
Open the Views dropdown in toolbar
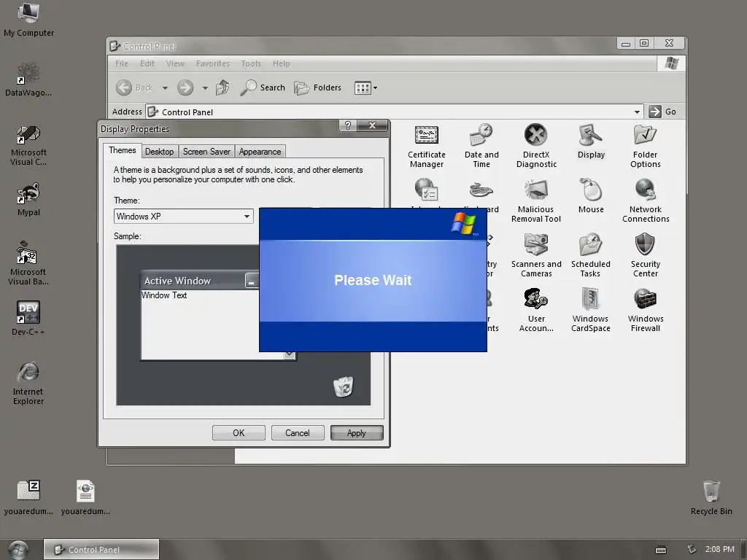tap(365, 87)
